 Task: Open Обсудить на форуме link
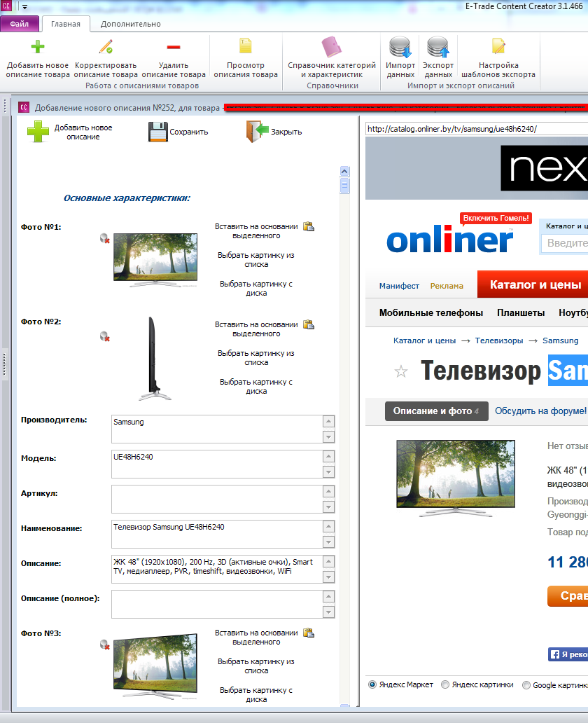(x=540, y=411)
